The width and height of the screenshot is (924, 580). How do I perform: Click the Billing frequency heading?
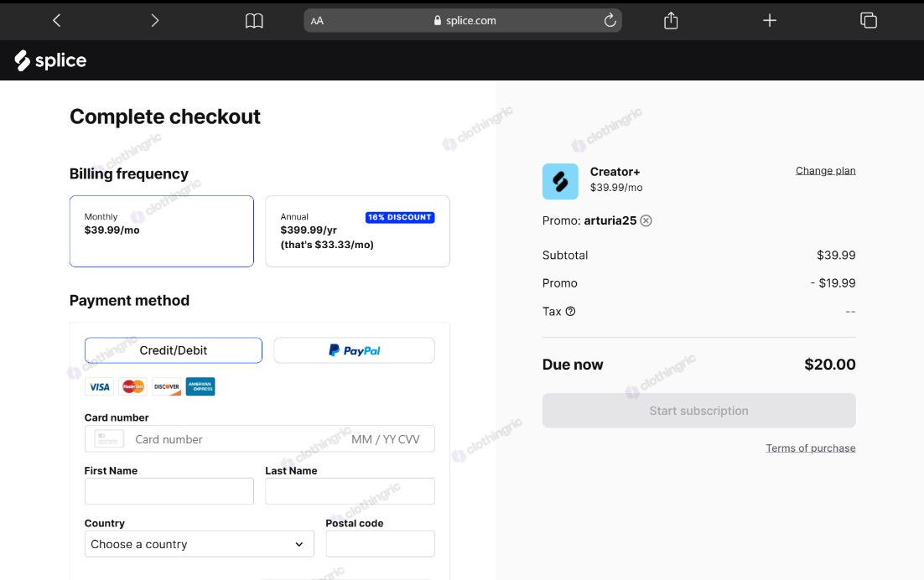pos(129,173)
